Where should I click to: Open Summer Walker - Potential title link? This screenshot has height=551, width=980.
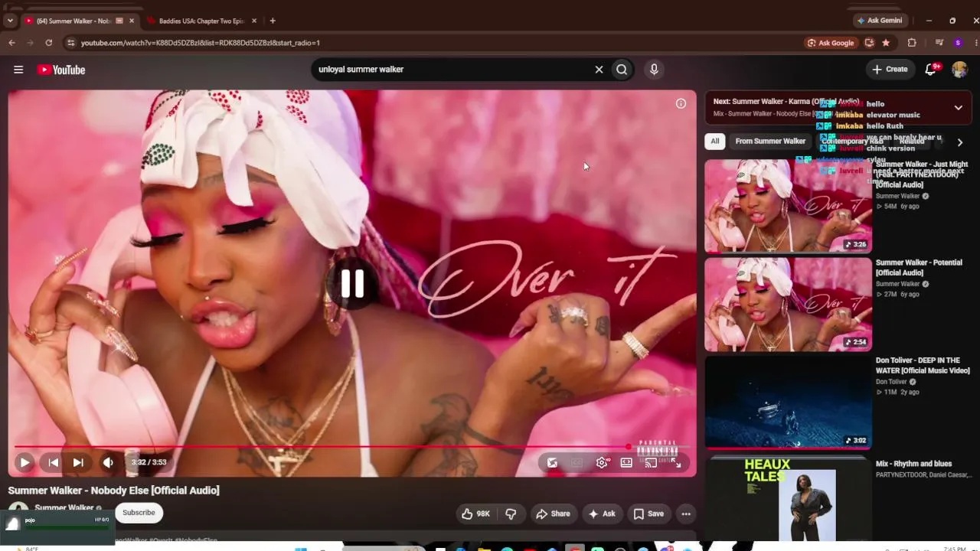click(x=919, y=268)
